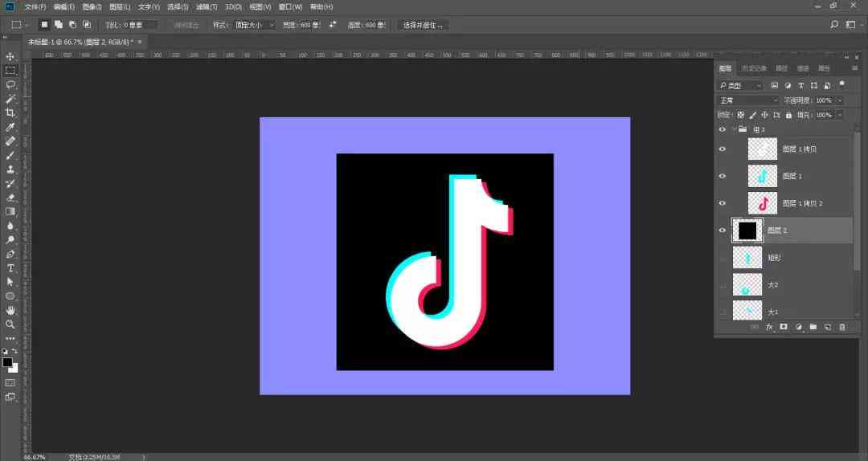Switch to the 历史记录 panel tab
The width and height of the screenshot is (868, 461).
click(x=755, y=68)
